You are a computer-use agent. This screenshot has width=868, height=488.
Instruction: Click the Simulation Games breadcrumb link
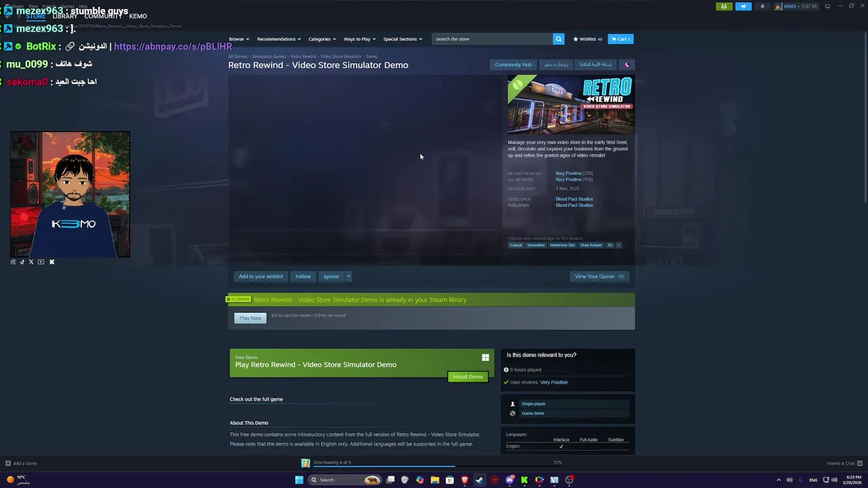[x=269, y=56]
